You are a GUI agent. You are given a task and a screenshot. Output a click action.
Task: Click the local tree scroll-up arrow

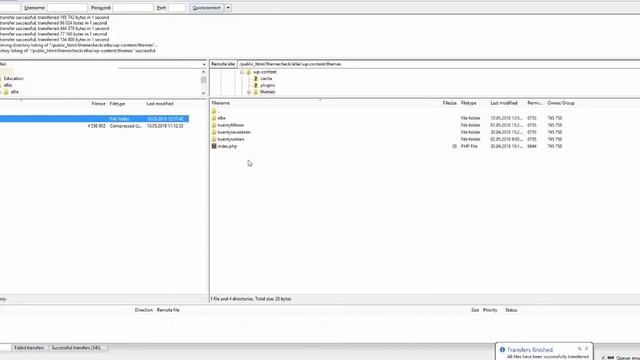(x=203, y=72)
